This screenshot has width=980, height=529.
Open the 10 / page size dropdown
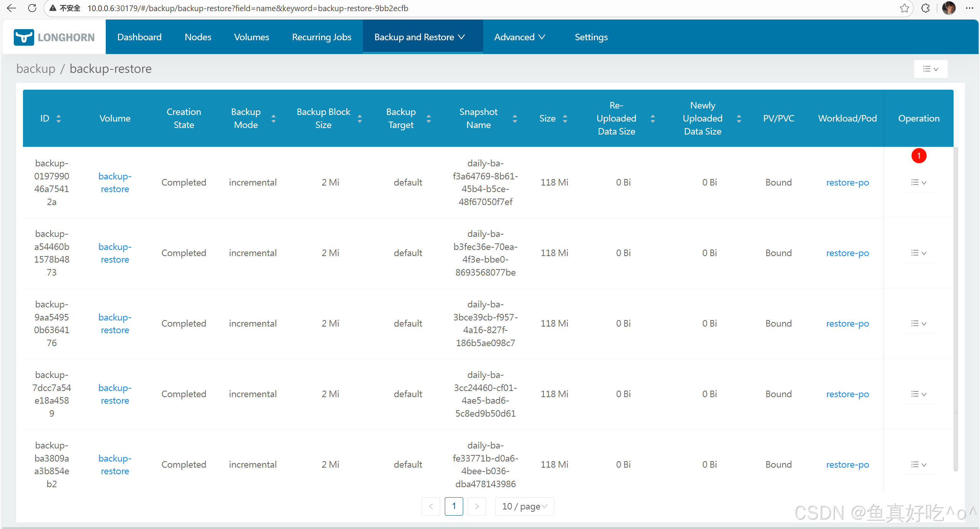(x=524, y=506)
